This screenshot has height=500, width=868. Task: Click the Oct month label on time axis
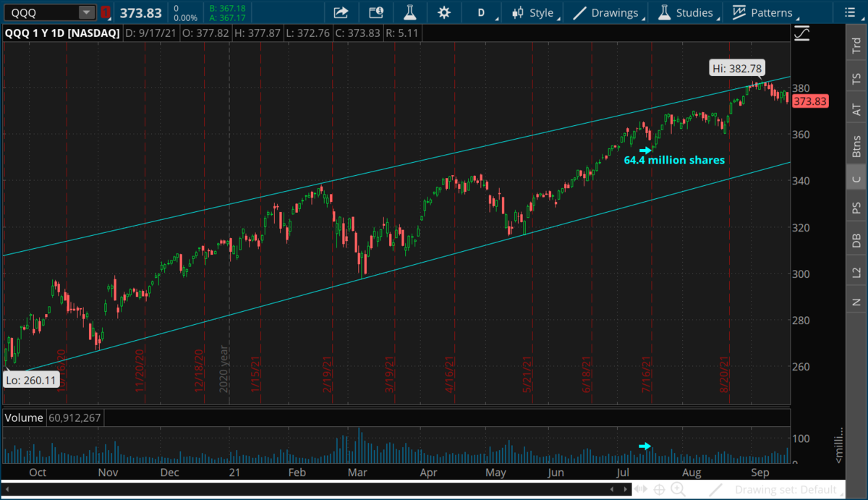[x=37, y=473]
